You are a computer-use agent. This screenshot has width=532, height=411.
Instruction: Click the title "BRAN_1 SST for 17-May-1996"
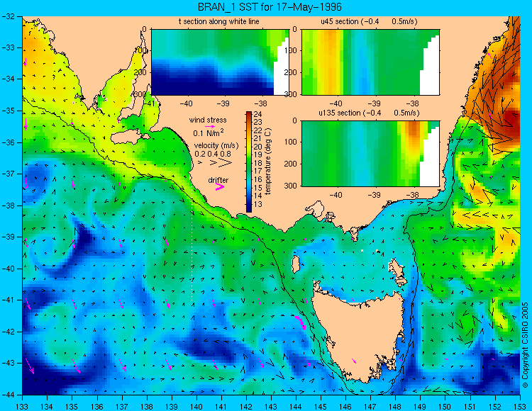coord(270,7)
